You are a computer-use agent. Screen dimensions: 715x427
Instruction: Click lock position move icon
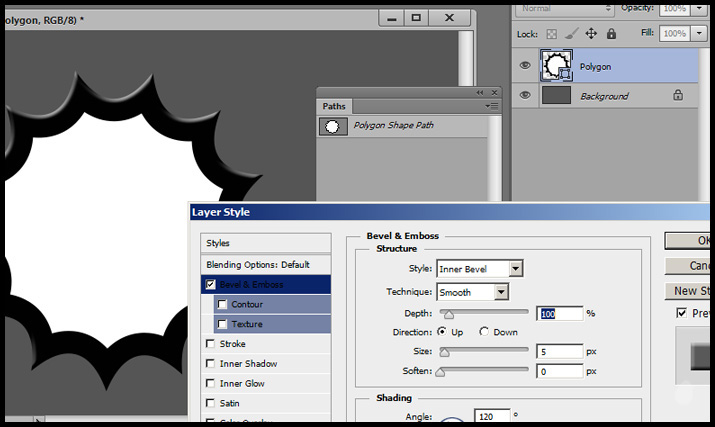pyautogui.click(x=590, y=33)
